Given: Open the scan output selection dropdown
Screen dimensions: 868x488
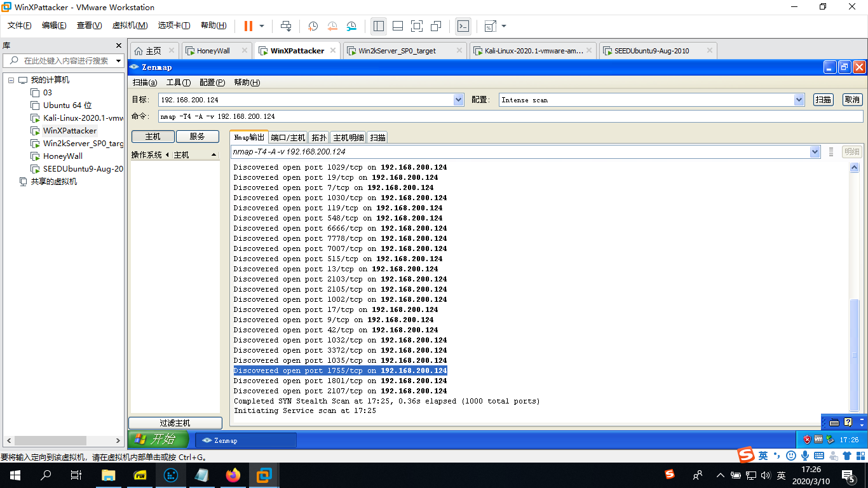Looking at the screenshot, I should (x=815, y=152).
